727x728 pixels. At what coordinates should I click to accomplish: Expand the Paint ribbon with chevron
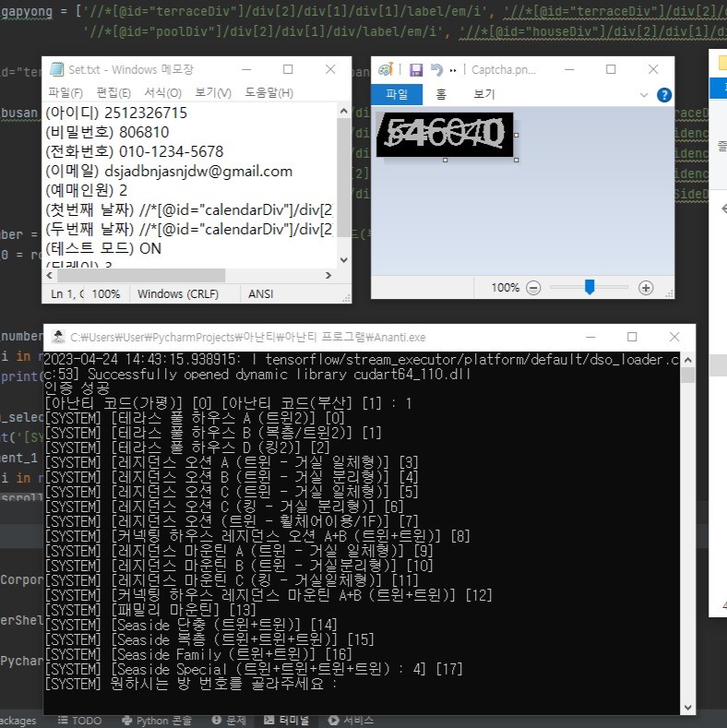644,95
